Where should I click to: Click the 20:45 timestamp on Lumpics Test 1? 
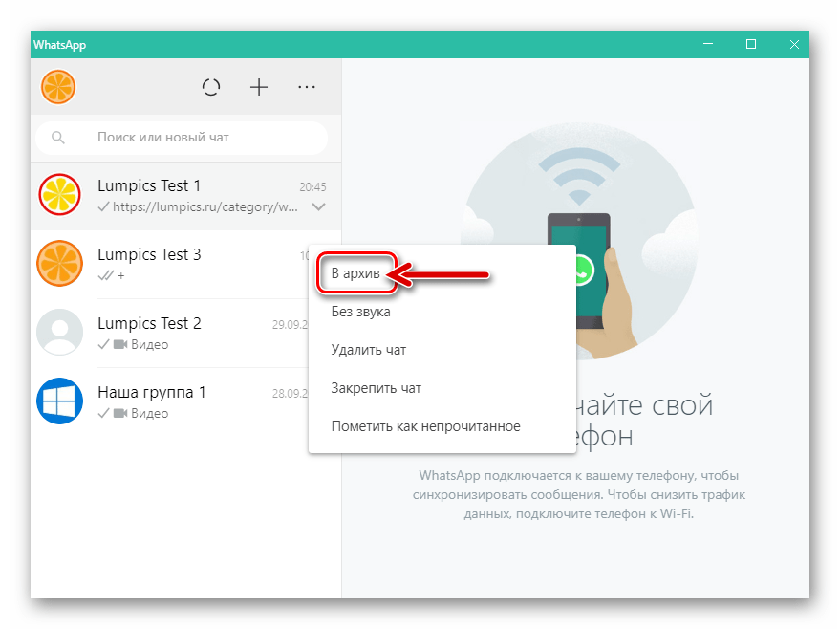click(312, 187)
